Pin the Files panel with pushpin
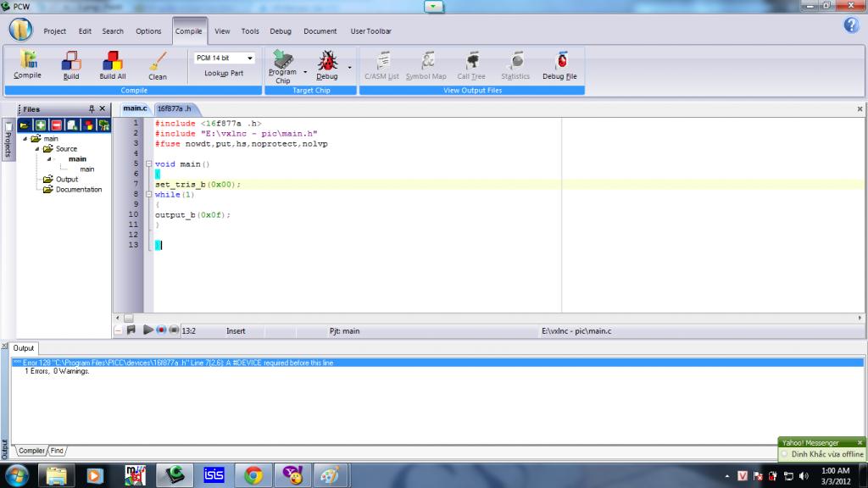The width and height of the screenshot is (868, 488). click(92, 109)
